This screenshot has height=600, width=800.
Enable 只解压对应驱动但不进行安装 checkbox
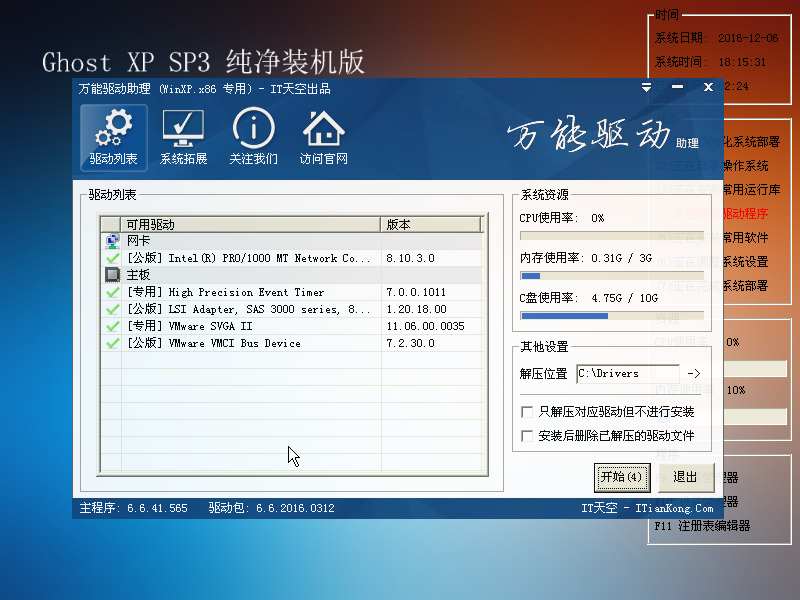click(x=527, y=411)
